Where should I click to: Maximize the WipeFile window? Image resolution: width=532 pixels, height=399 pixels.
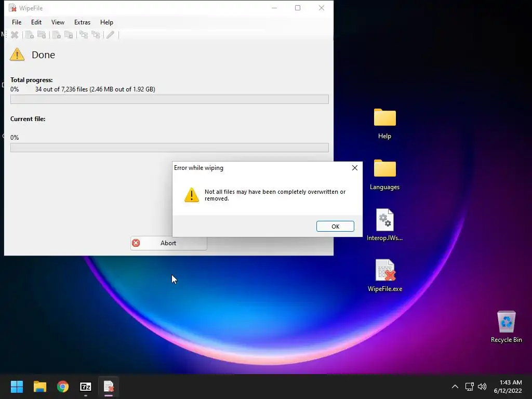click(x=298, y=8)
